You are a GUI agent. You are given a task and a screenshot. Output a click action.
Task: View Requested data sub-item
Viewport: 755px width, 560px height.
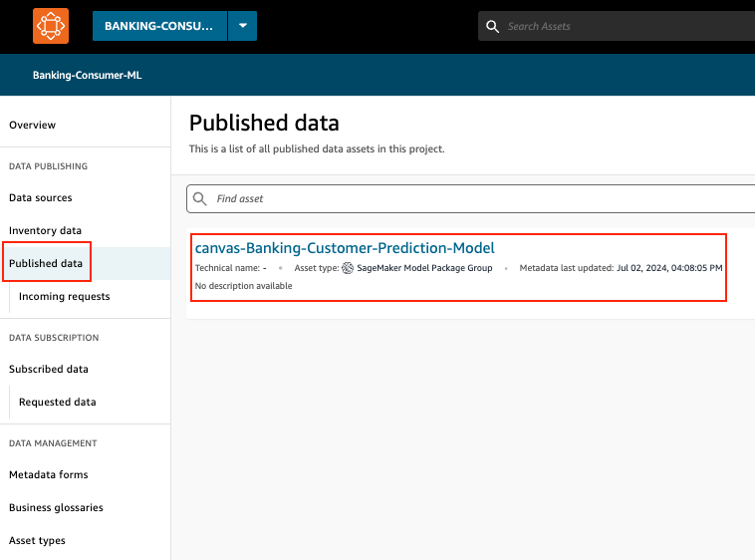[58, 402]
